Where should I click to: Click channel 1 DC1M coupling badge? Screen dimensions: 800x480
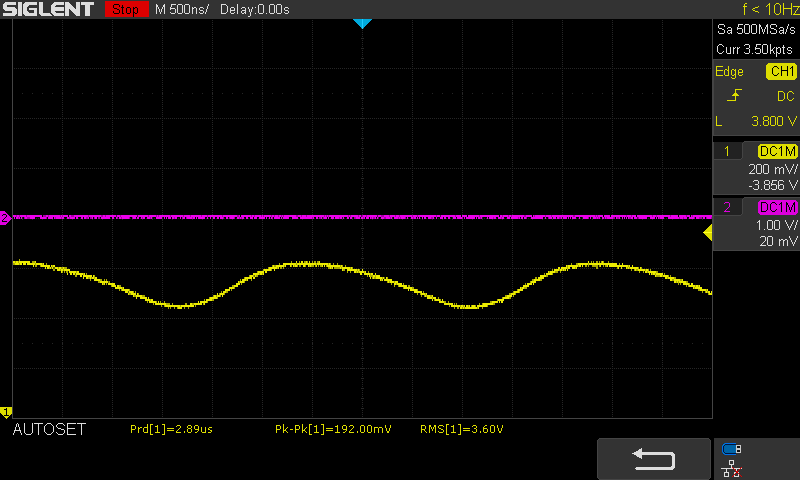tap(777, 151)
